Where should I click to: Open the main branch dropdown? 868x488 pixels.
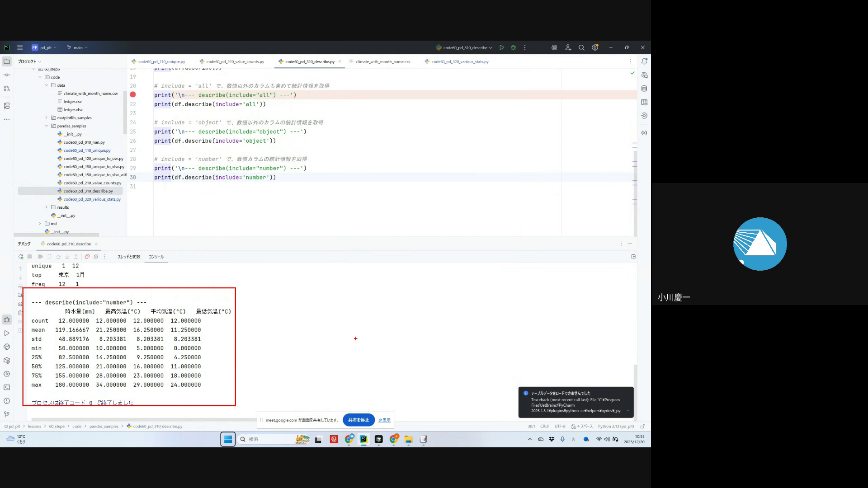click(77, 47)
